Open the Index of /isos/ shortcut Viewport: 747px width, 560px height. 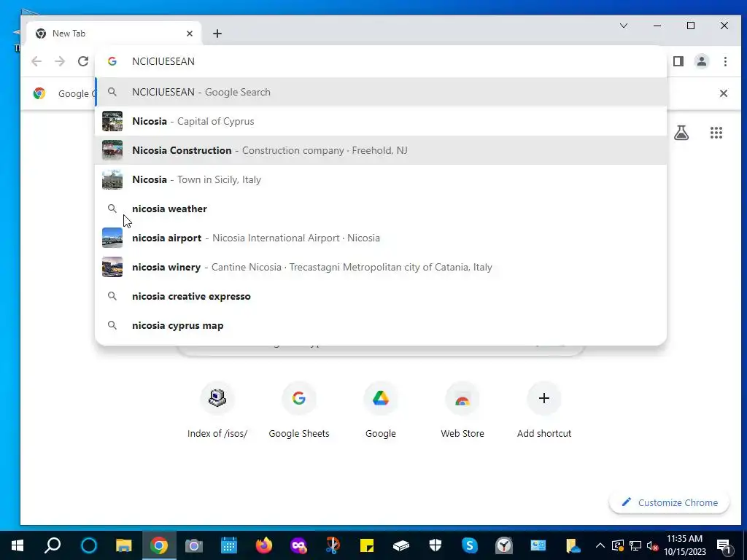click(217, 411)
